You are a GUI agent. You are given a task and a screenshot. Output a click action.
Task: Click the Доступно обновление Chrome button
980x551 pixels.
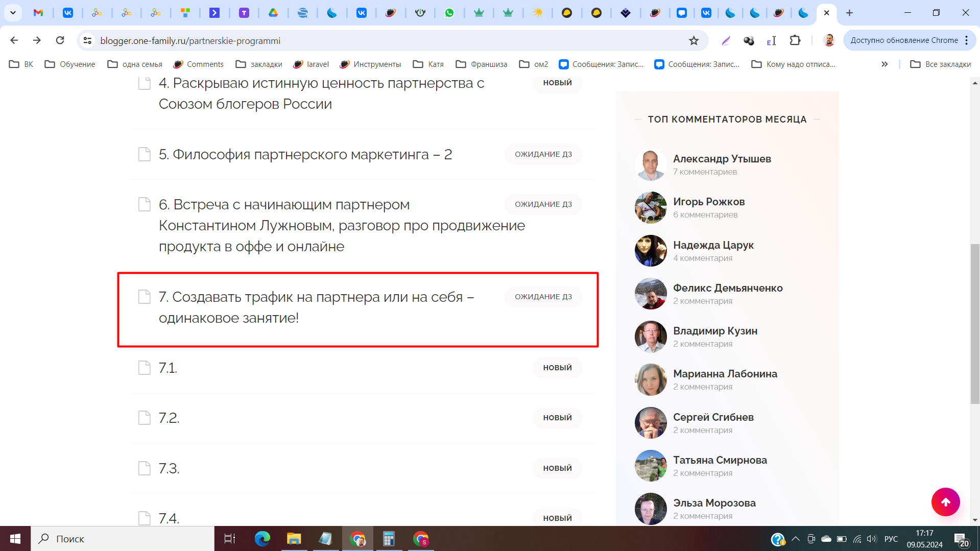click(904, 40)
